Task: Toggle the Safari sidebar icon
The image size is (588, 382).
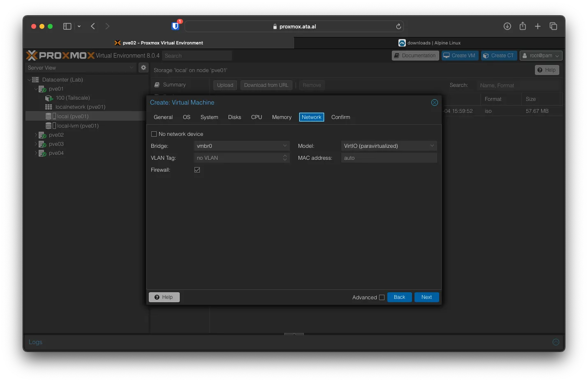Action: (x=67, y=26)
